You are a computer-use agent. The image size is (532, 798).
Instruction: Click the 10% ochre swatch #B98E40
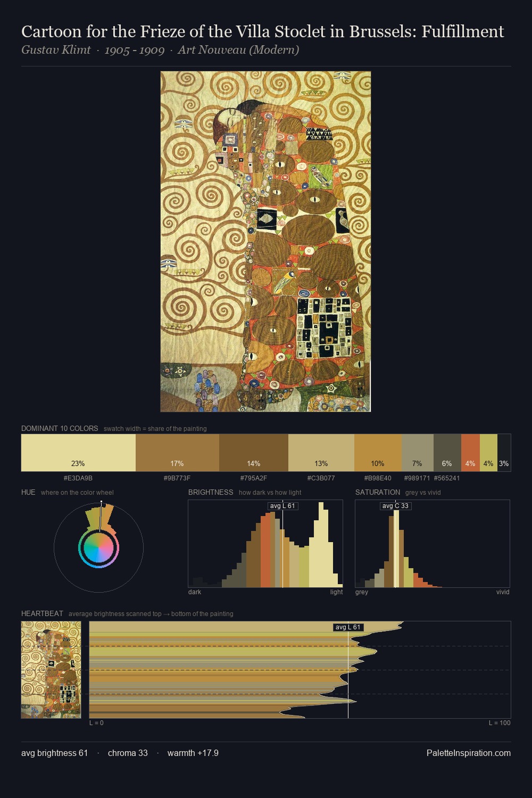[378, 453]
